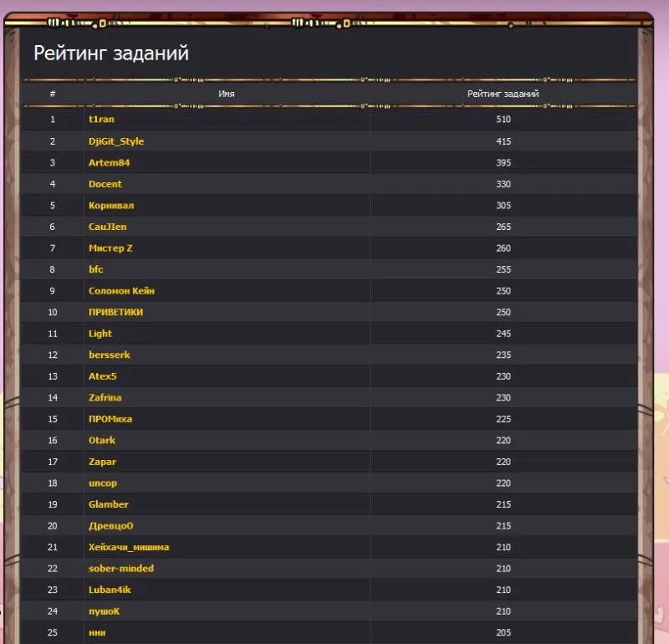The height and width of the screenshot is (644, 669).
Task: Click the DjiGit_Style player name
Action: click(x=116, y=141)
